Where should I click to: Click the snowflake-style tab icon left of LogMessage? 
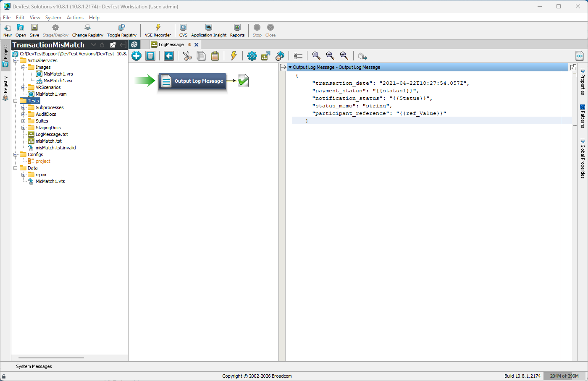[x=134, y=44]
